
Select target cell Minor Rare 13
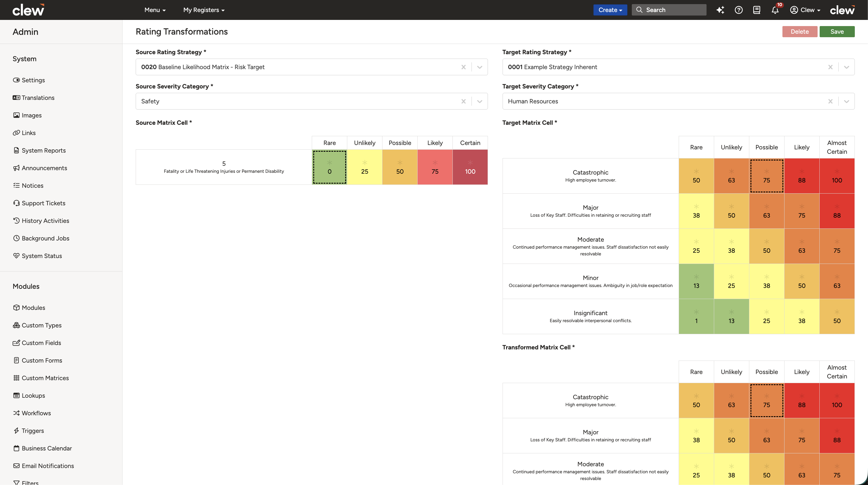tap(696, 281)
